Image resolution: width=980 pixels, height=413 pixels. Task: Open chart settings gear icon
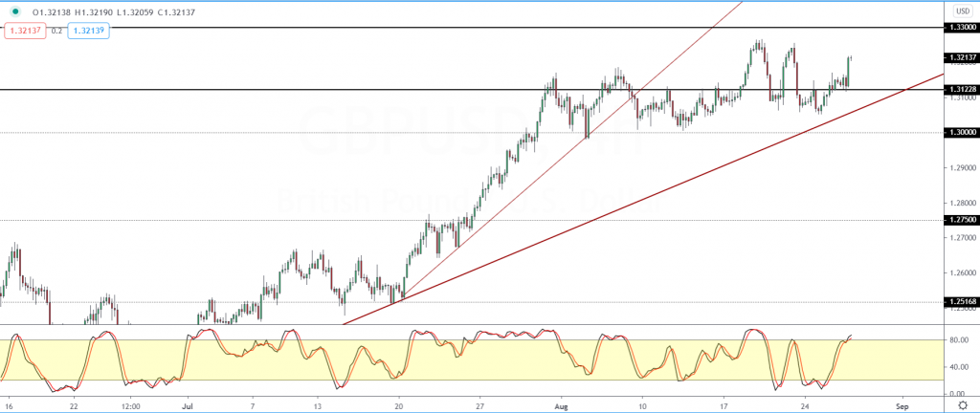point(961,405)
